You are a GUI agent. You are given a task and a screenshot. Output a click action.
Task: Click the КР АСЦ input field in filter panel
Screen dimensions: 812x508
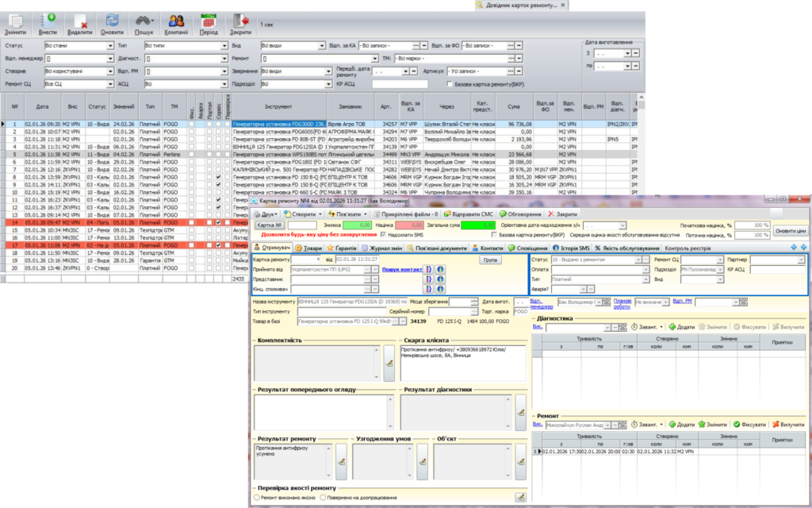click(400, 84)
